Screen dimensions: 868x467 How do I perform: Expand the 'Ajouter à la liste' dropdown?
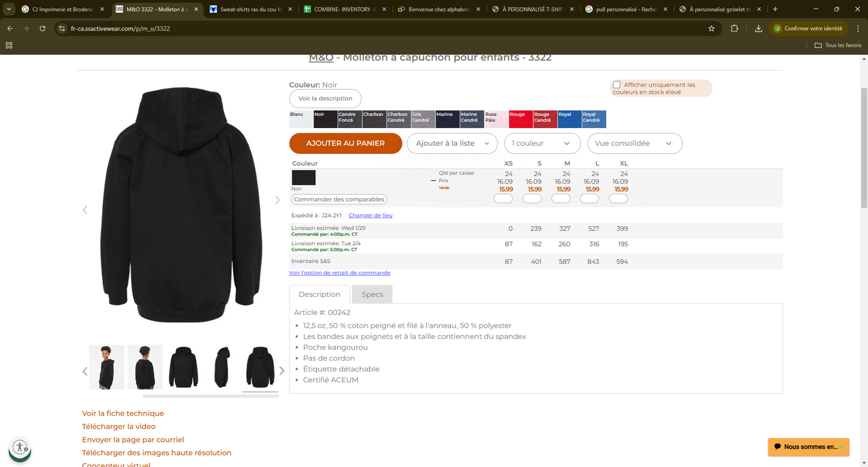click(452, 144)
